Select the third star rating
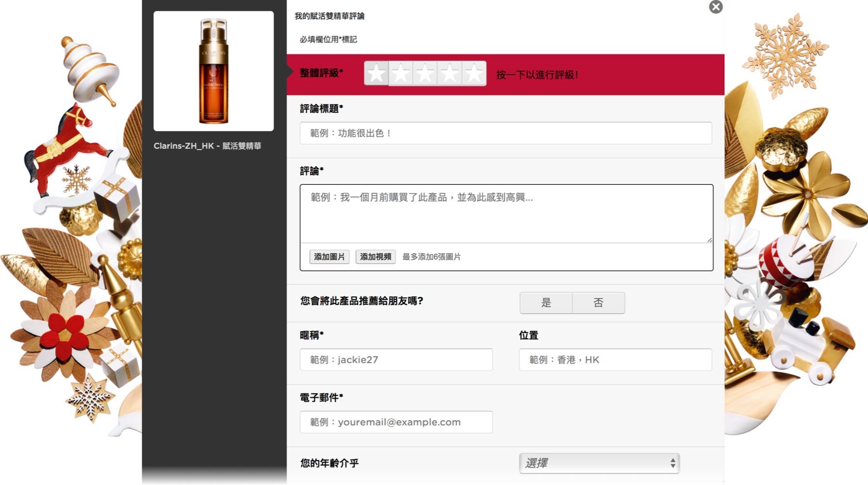This screenshot has height=485, width=868. 425,74
